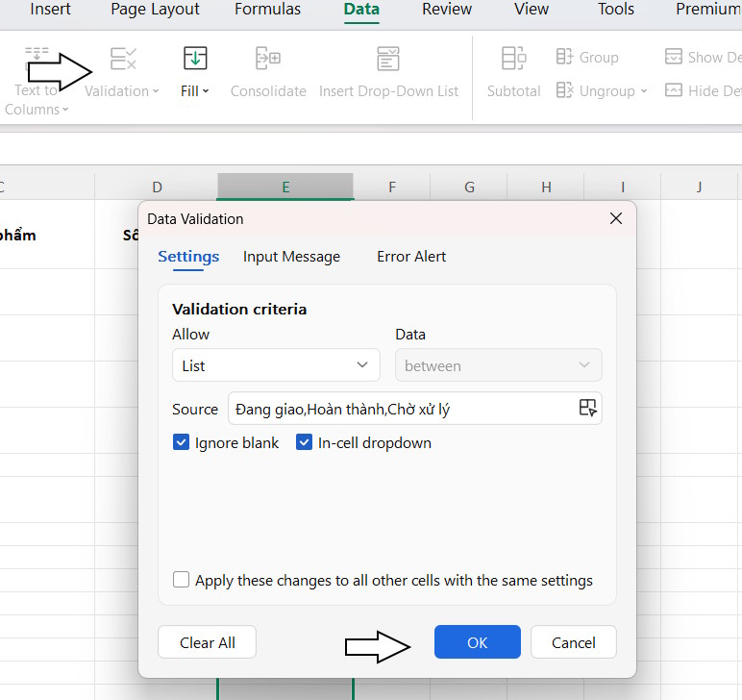Open the Review ribbon tab
Image resolution: width=742 pixels, height=700 pixels.
(x=447, y=9)
